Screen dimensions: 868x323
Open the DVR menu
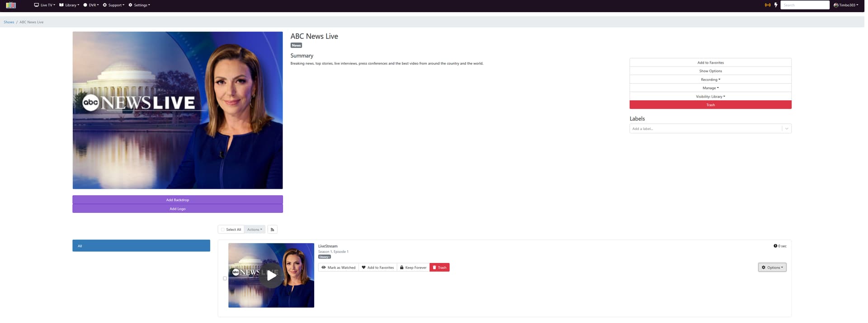[x=91, y=5]
